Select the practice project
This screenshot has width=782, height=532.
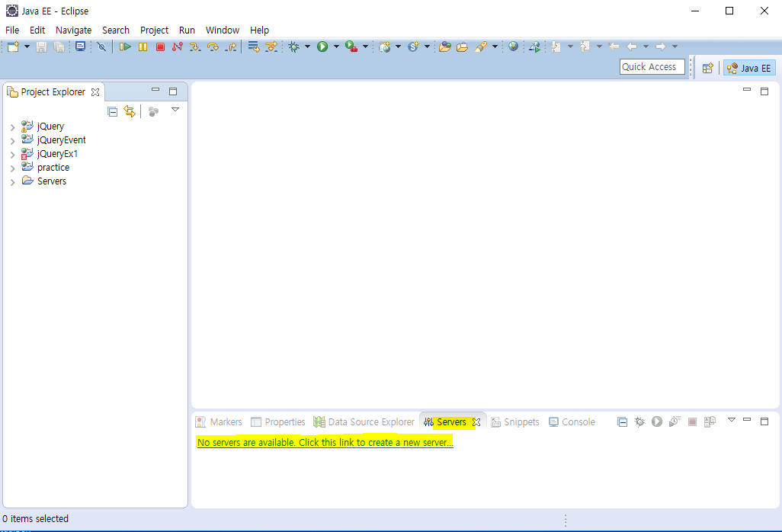[53, 167]
